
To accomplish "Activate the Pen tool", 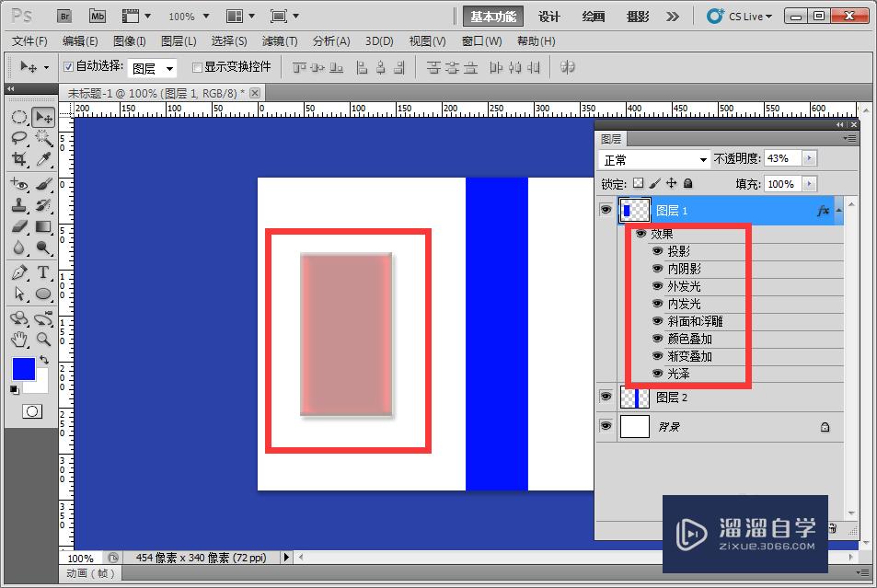I will [x=19, y=273].
